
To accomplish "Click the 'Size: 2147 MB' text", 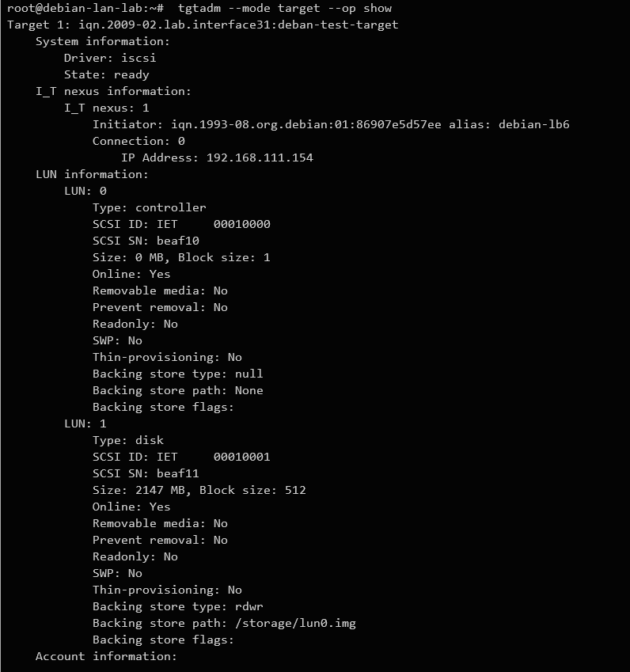I will pos(142,490).
